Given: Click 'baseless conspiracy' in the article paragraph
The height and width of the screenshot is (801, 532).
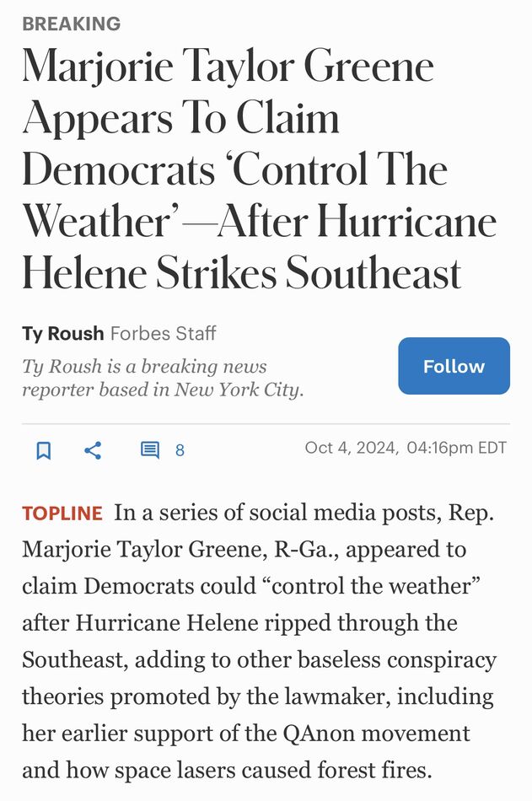Looking at the screenshot, I should 397,660.
